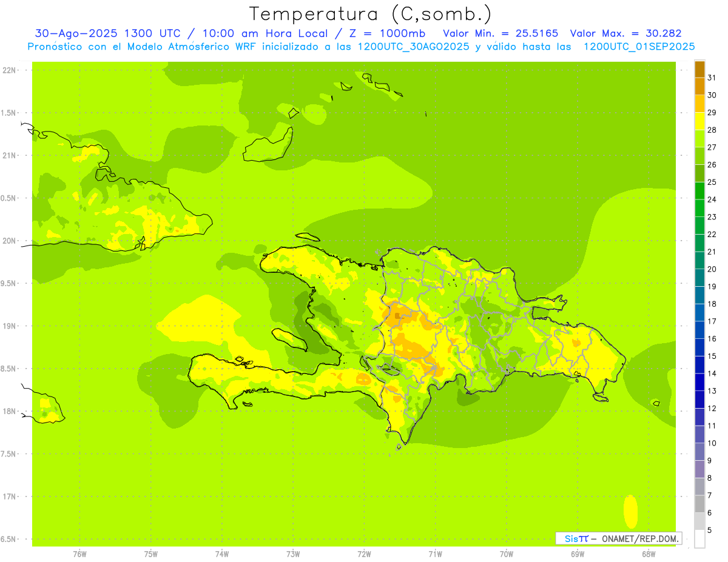Click the "18N" latitude axis label
Screen dimensions: 728x562
pyautogui.click(x=9, y=411)
